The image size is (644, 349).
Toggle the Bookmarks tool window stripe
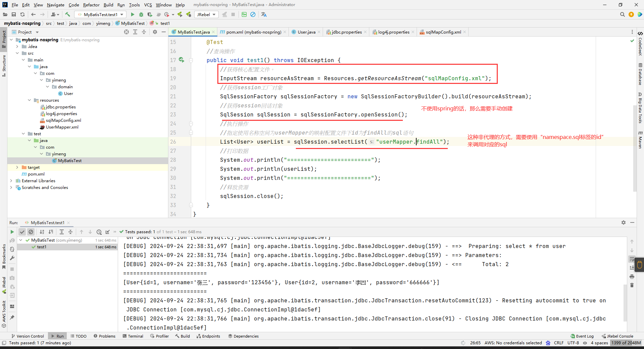pyautogui.click(x=4, y=257)
